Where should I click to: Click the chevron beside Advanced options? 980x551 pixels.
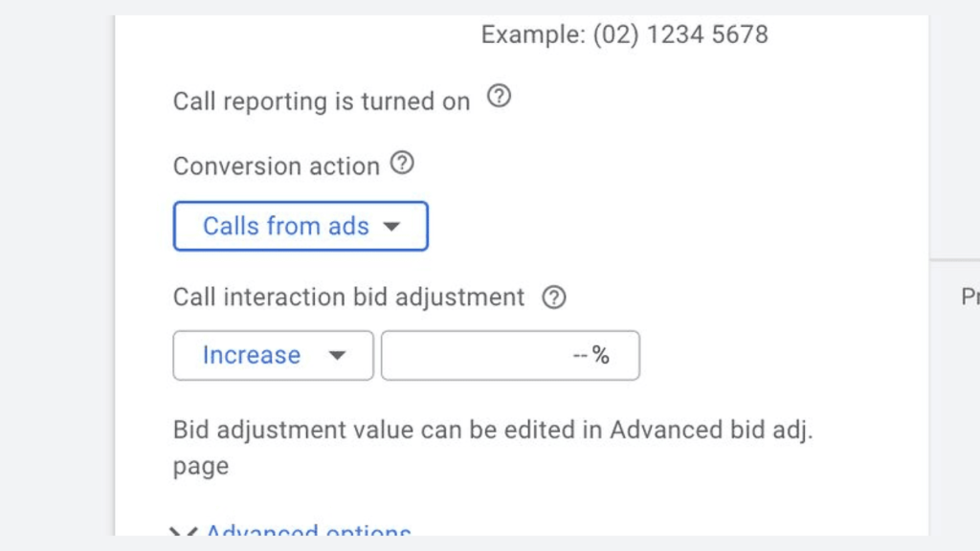182,532
